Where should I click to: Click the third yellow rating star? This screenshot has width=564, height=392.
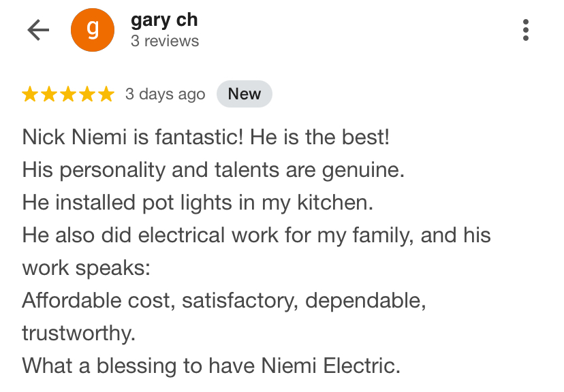[x=68, y=95]
